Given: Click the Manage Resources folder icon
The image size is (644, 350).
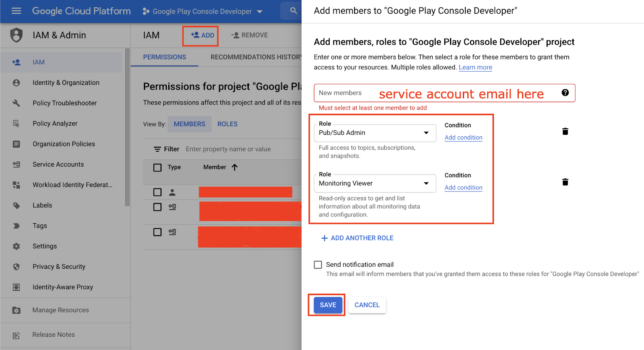Looking at the screenshot, I should click(x=16, y=310).
